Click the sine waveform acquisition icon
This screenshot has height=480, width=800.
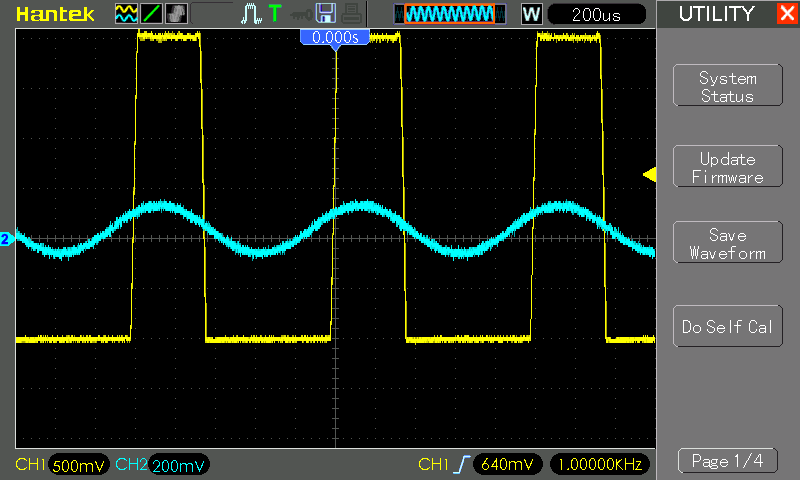coord(126,14)
